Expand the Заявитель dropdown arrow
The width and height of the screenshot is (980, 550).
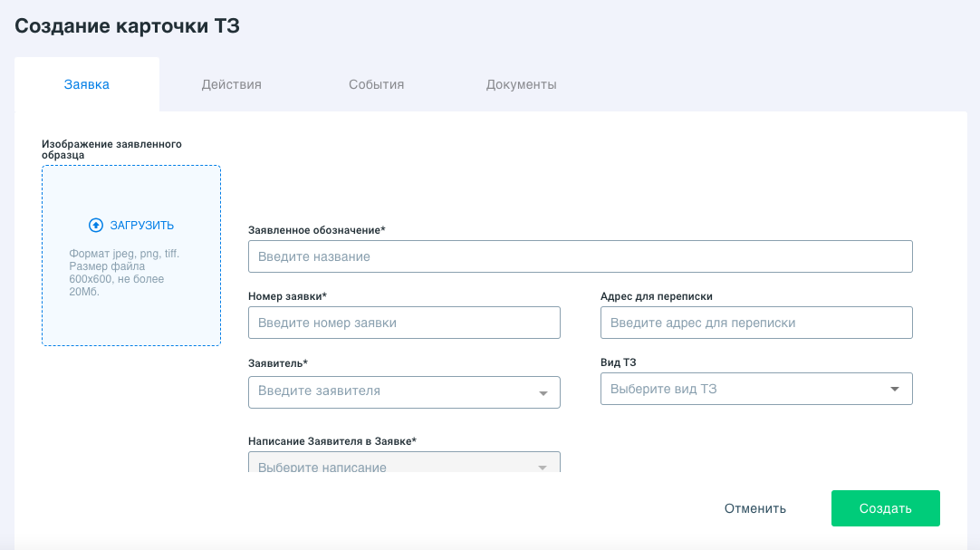(x=543, y=393)
